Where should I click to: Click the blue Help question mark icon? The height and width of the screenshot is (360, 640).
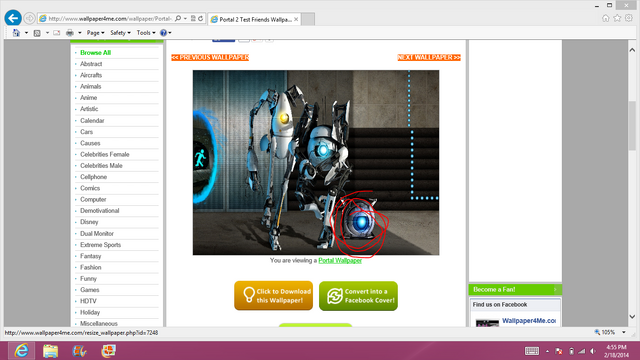coord(163,33)
